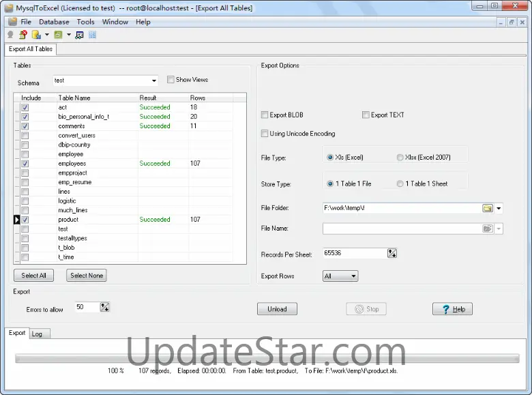Click the file browse icon in File Name

pos(488,229)
